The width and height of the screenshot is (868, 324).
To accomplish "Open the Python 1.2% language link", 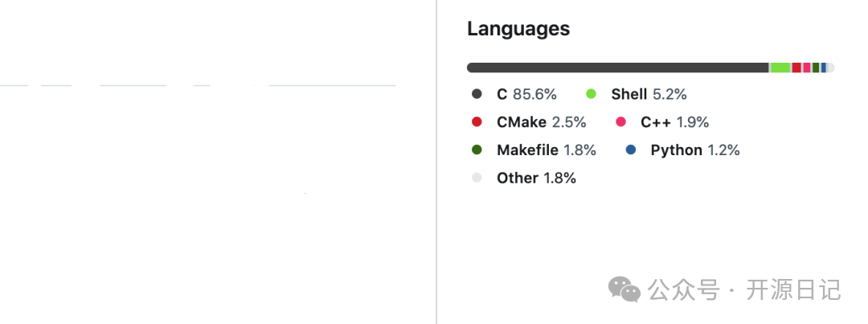I will tap(695, 150).
